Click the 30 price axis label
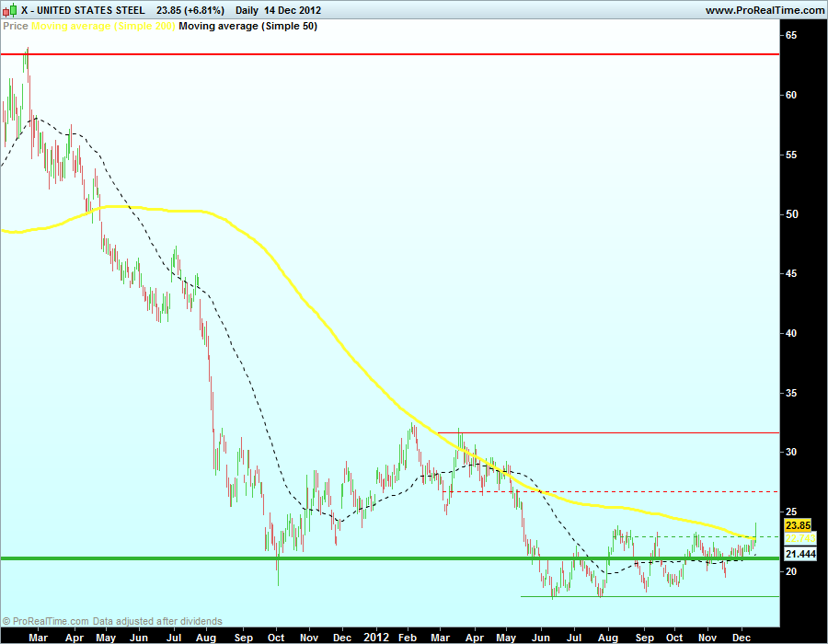This screenshot has height=644, width=828. click(x=791, y=452)
